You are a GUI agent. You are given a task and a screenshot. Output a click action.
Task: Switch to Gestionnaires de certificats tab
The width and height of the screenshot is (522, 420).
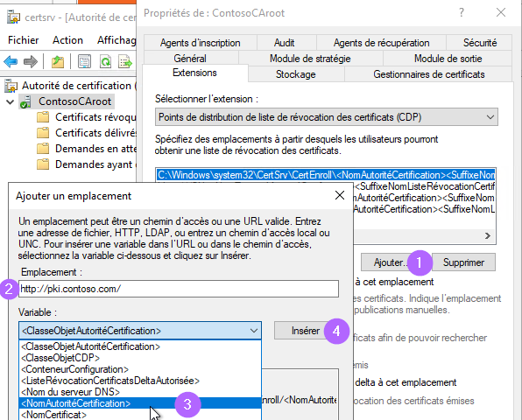click(x=429, y=74)
